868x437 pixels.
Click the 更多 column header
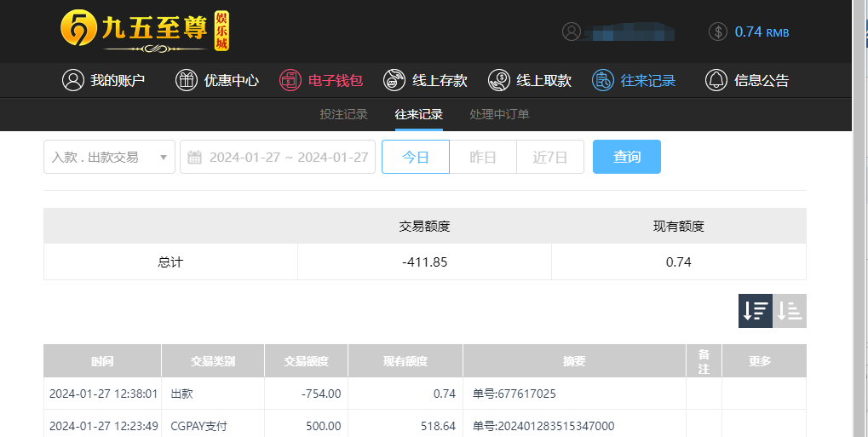[x=764, y=361]
